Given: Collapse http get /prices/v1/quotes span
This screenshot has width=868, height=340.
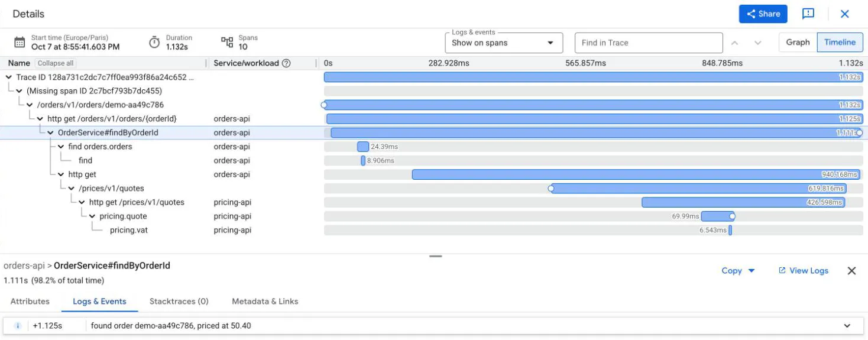Looking at the screenshot, I should click(82, 202).
